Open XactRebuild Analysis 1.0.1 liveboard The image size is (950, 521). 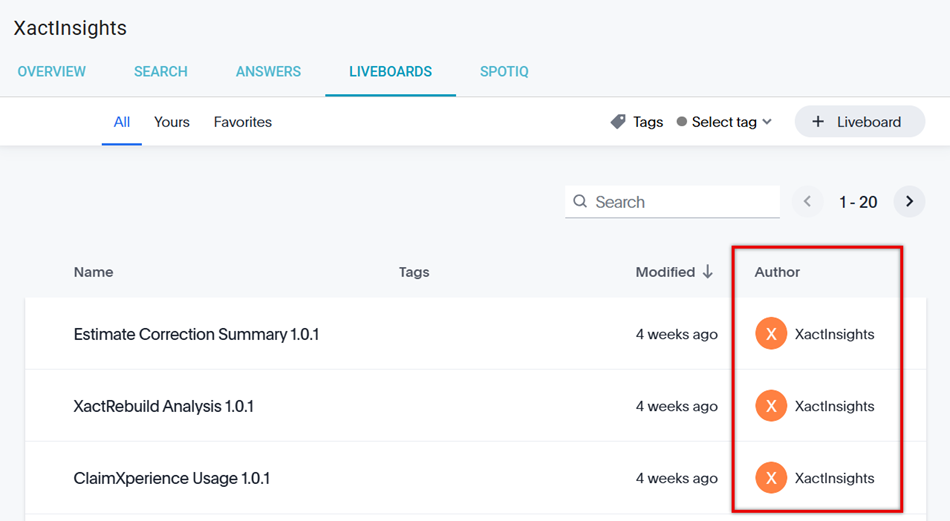pyautogui.click(x=164, y=406)
